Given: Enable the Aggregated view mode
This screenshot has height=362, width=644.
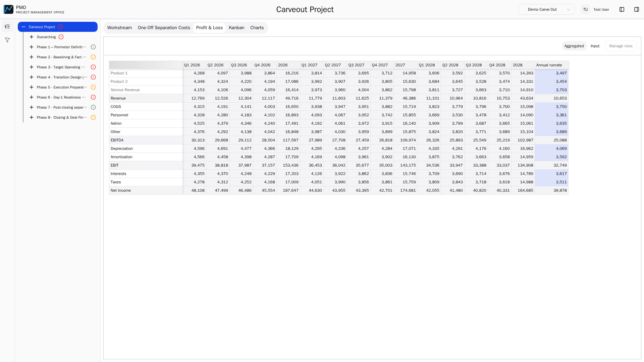Looking at the screenshot, I should click(x=574, y=46).
